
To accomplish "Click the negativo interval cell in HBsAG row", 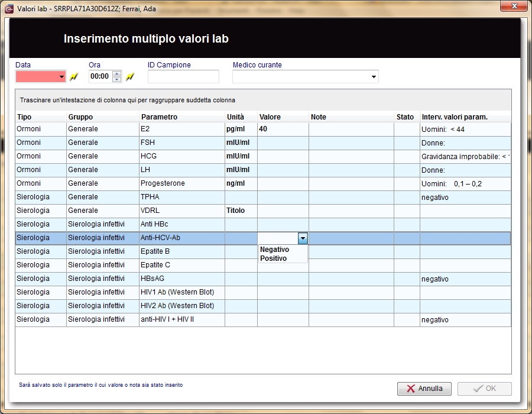I will (466, 279).
